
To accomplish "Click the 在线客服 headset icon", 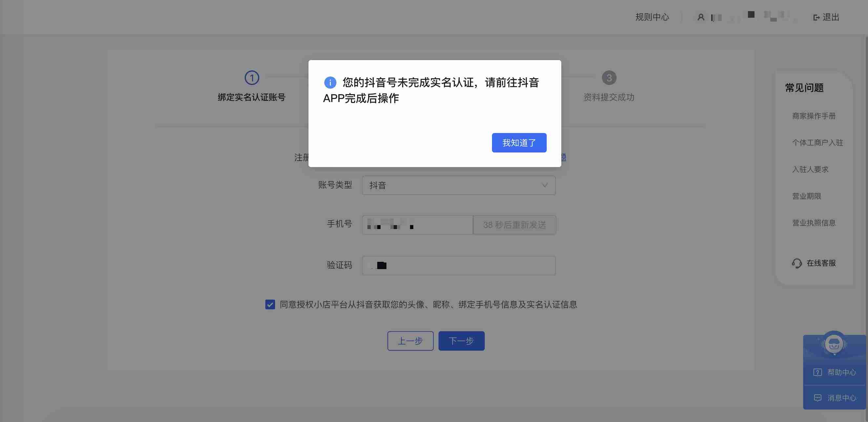I will pos(797,263).
